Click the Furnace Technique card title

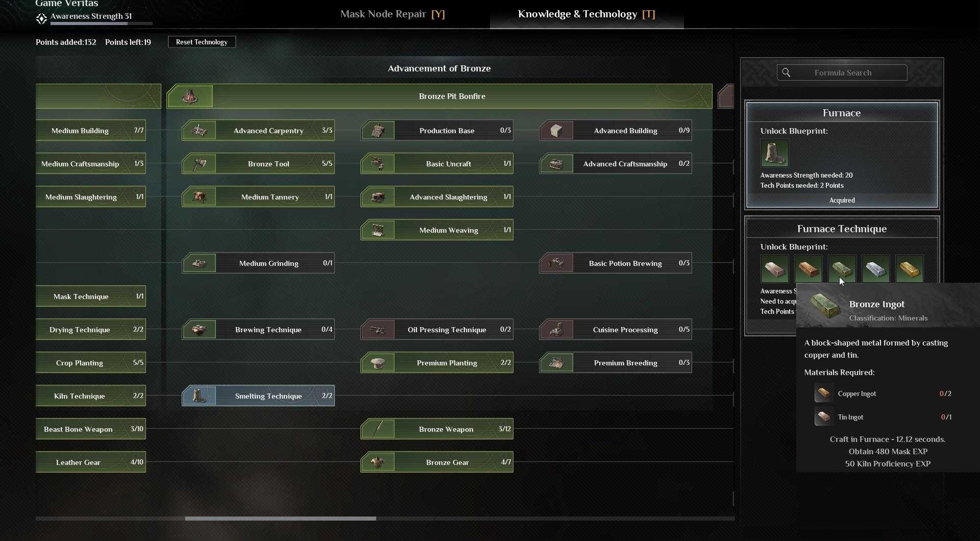pos(842,229)
